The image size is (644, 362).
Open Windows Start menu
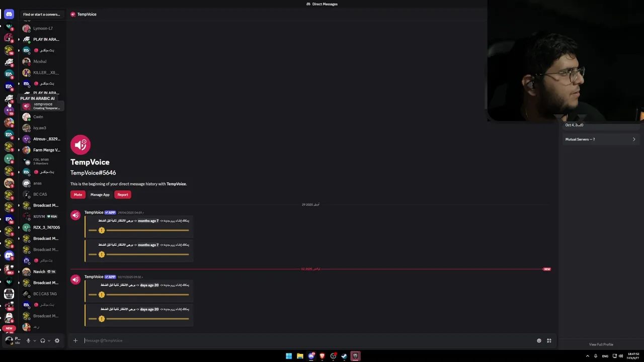pos(289,356)
